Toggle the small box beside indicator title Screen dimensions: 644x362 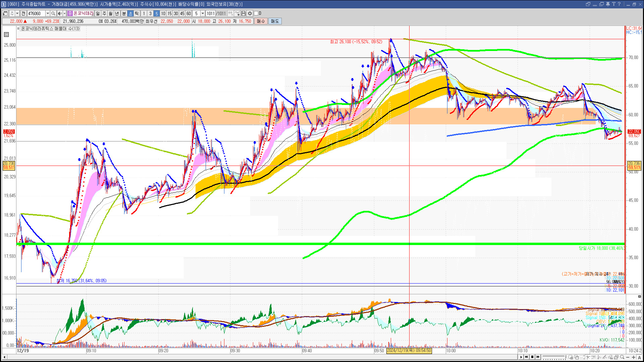click(x=18, y=29)
